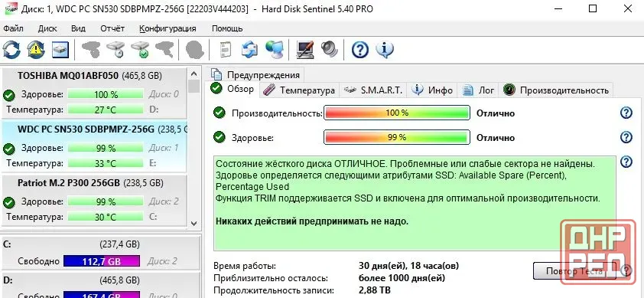644x298 pixels.
Task: Click the Продолжительность записи: label
Action: click(274, 290)
